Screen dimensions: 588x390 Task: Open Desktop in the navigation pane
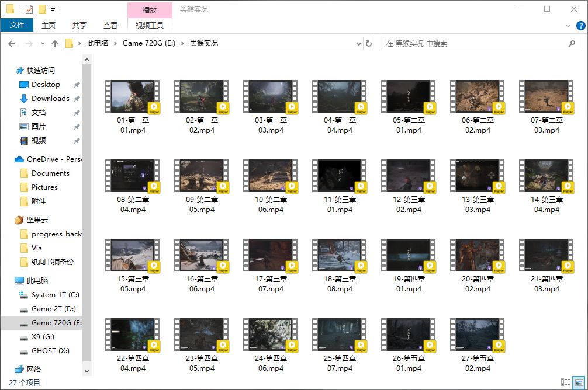tap(46, 84)
